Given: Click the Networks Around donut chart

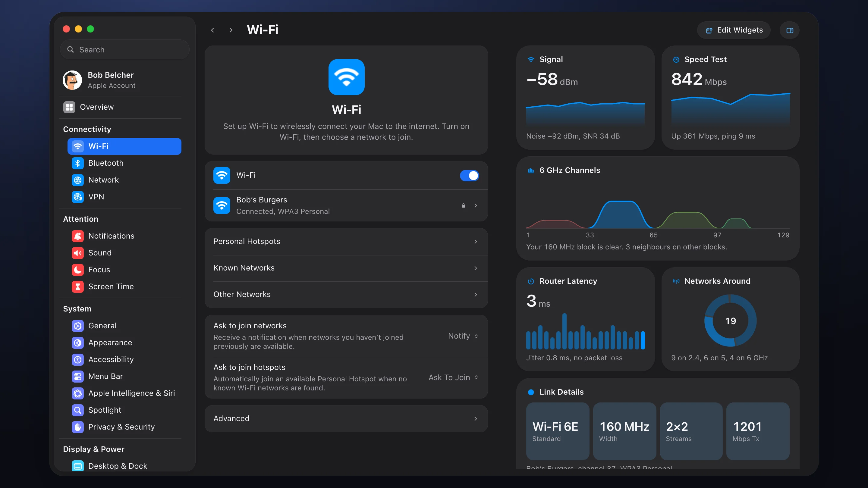Looking at the screenshot, I should pyautogui.click(x=730, y=320).
